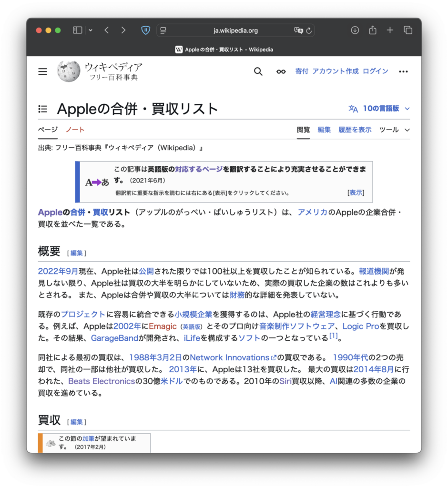Click the 英語版 link after Emagic
Viewport: 448px width, 488px height.
(192, 327)
